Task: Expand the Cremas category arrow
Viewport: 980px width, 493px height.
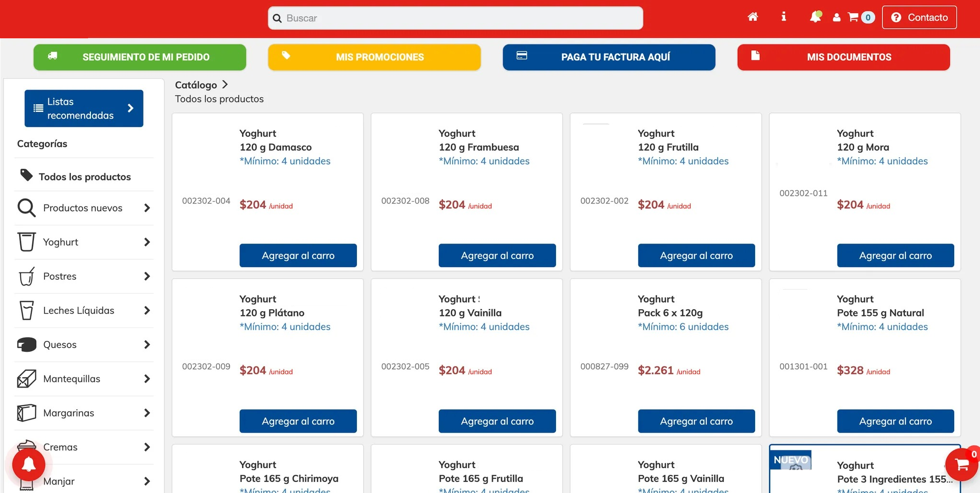Action: [147, 447]
